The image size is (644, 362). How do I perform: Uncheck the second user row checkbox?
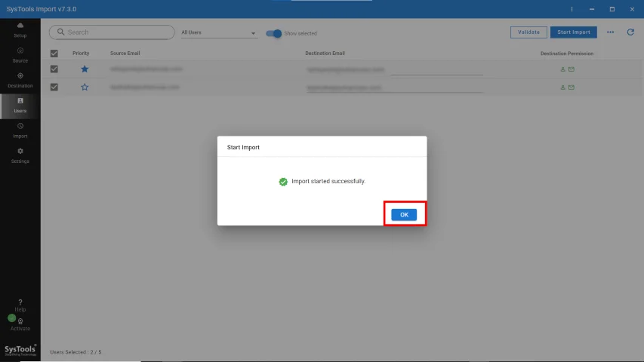point(54,87)
